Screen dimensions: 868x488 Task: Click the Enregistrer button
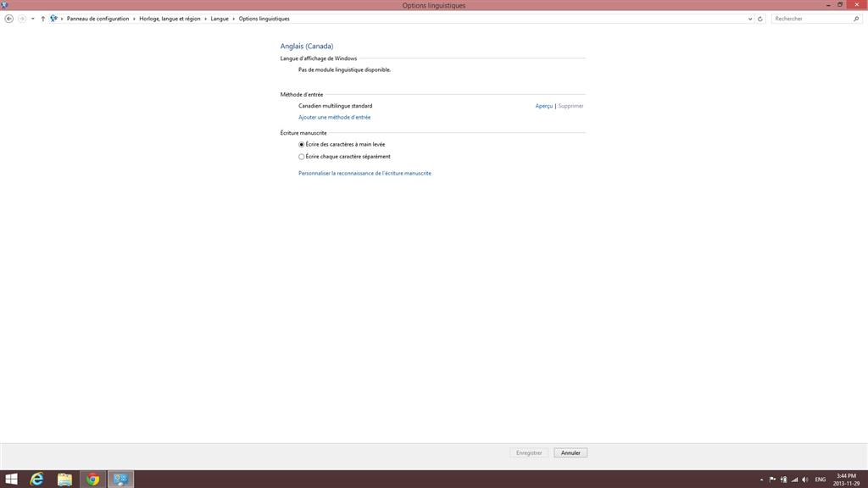pyautogui.click(x=529, y=453)
